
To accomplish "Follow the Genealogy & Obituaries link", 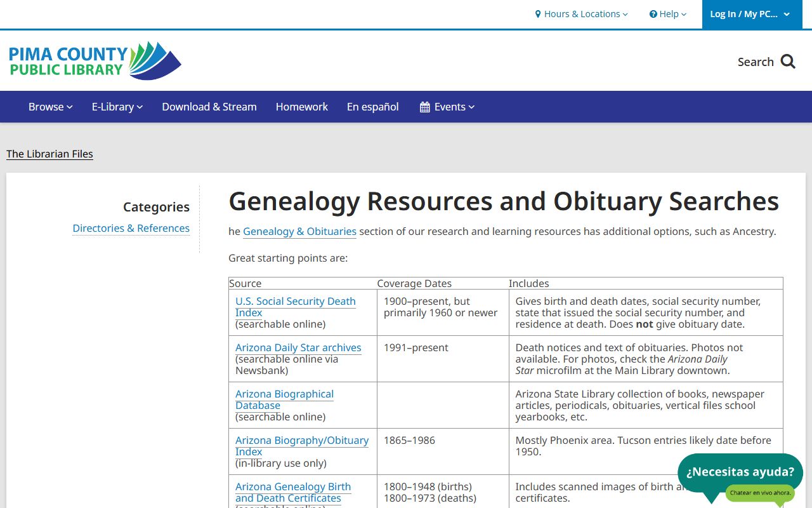I will click(299, 231).
